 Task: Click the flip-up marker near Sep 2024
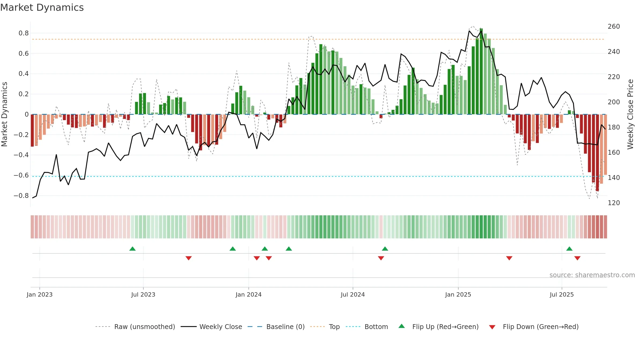[x=385, y=249]
